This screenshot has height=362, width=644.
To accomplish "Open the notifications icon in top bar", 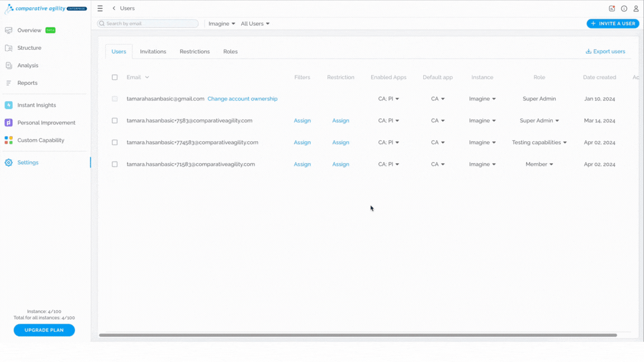I will [612, 8].
